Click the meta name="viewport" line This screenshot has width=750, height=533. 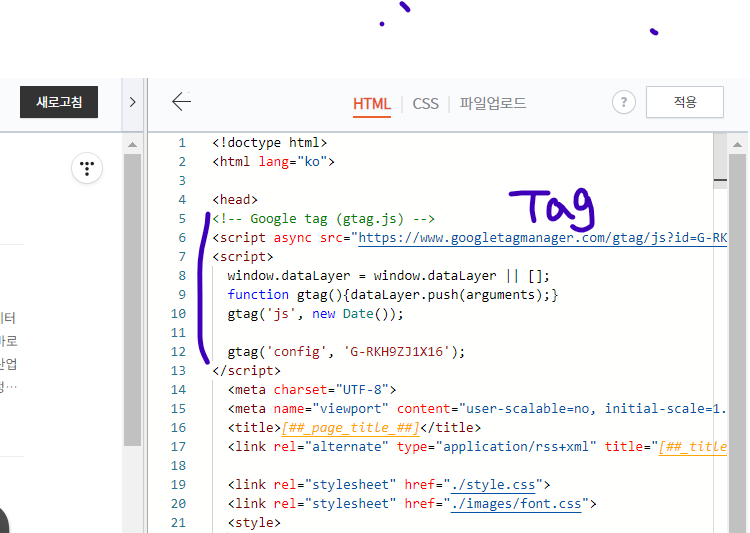pos(477,409)
